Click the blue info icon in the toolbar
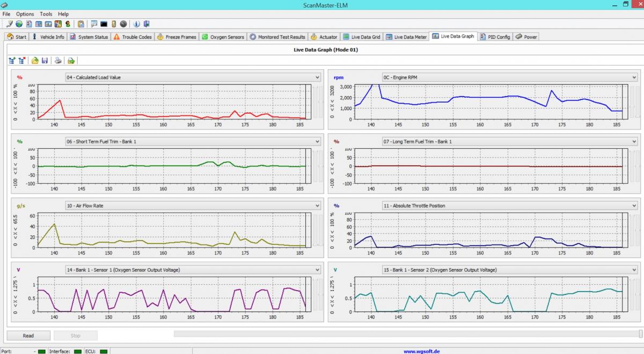644x354 pixels. coord(136,24)
